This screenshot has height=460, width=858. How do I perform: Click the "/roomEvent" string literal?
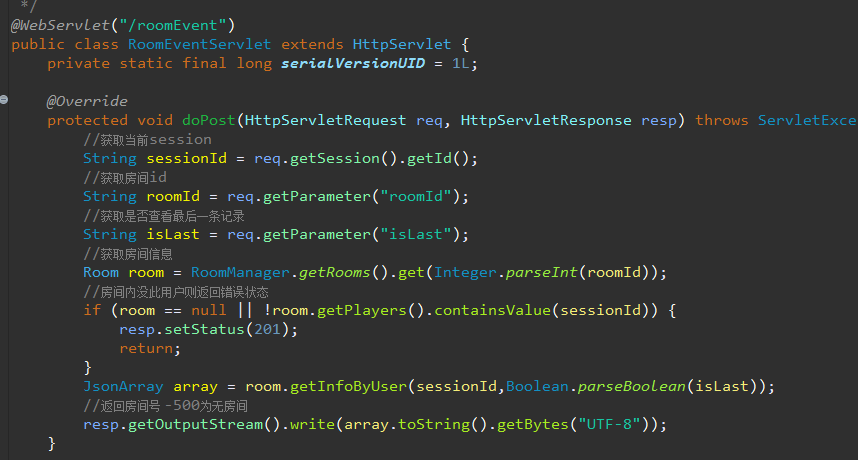click(173, 25)
